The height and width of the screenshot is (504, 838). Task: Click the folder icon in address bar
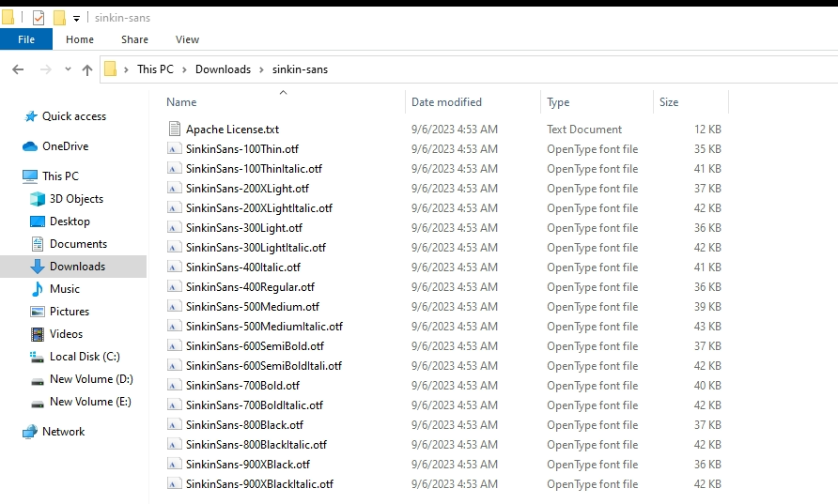[x=110, y=69]
